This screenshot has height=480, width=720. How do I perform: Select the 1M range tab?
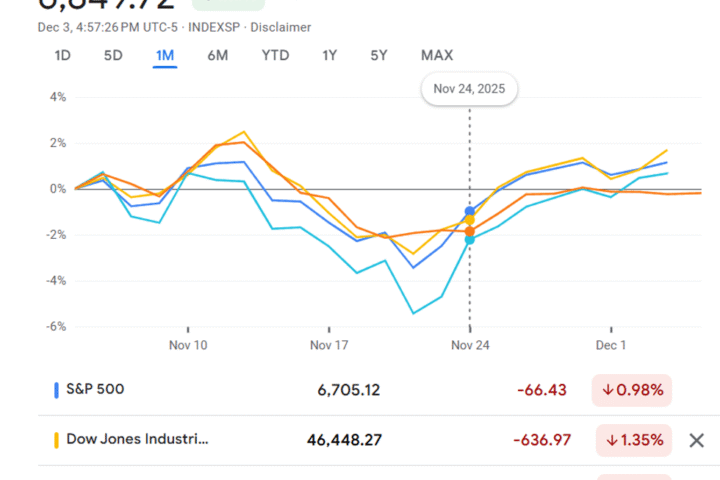[x=165, y=55]
